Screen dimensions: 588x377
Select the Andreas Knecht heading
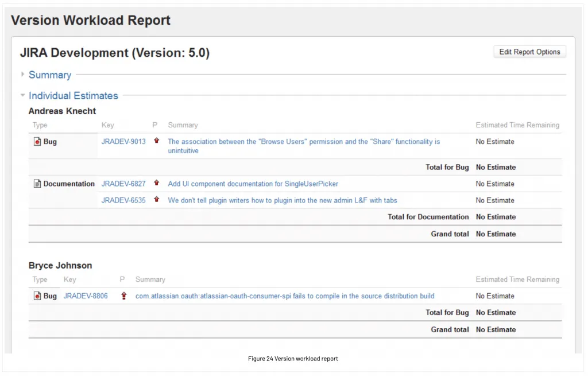coord(62,111)
